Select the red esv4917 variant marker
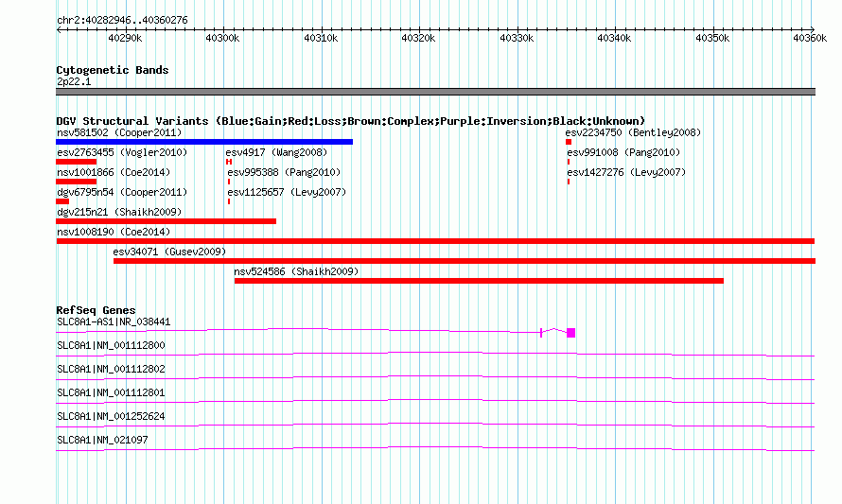 pyautogui.click(x=229, y=162)
